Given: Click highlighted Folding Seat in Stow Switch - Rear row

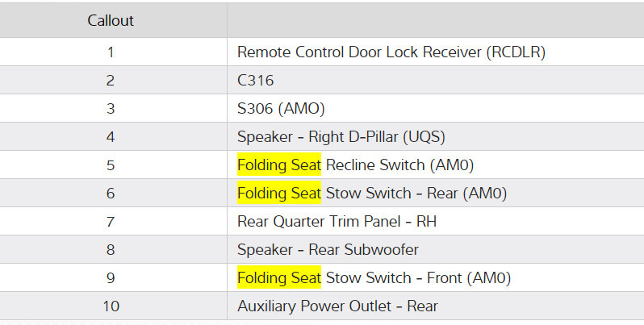Looking at the screenshot, I should pos(278,194).
